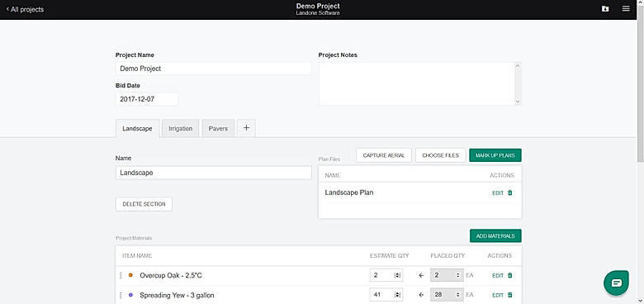Click the Add Materials button
Image resolution: width=644 pixels, height=304 pixels.
[495, 235]
